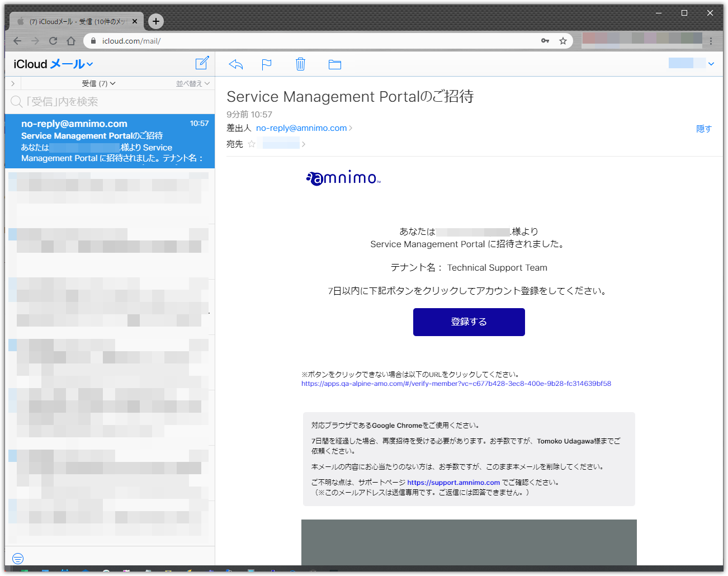Compose a new mail message
The image size is (728, 576).
(202, 63)
